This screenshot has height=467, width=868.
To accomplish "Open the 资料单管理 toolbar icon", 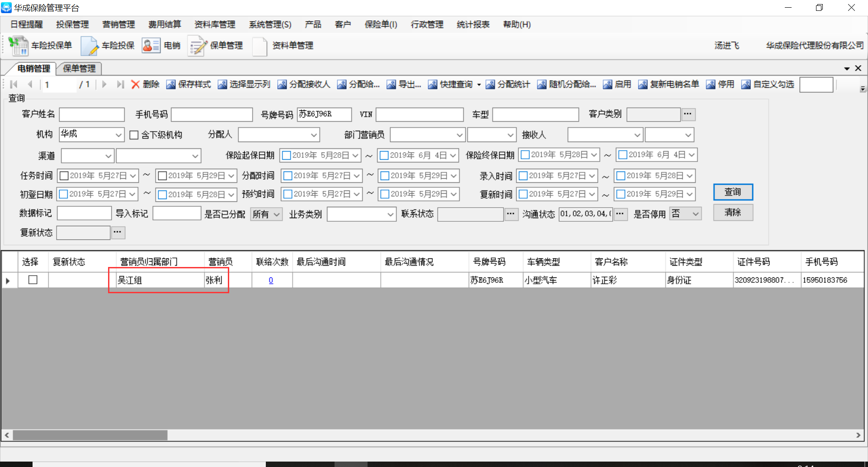I will [x=260, y=46].
